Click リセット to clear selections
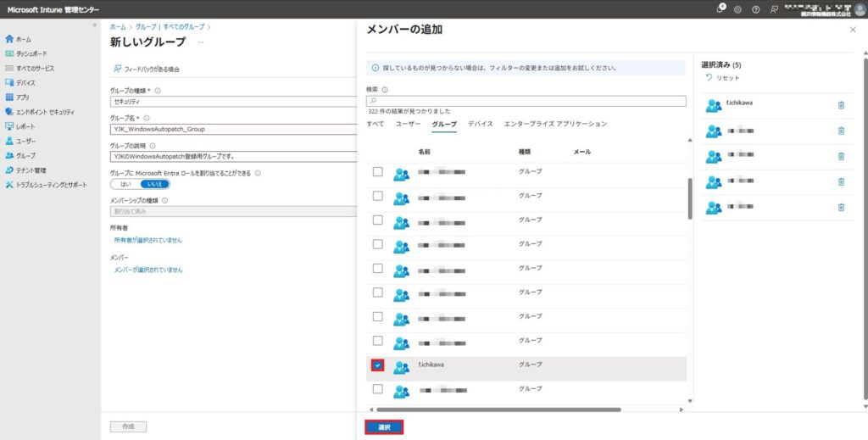This screenshot has width=868, height=440. 722,78
